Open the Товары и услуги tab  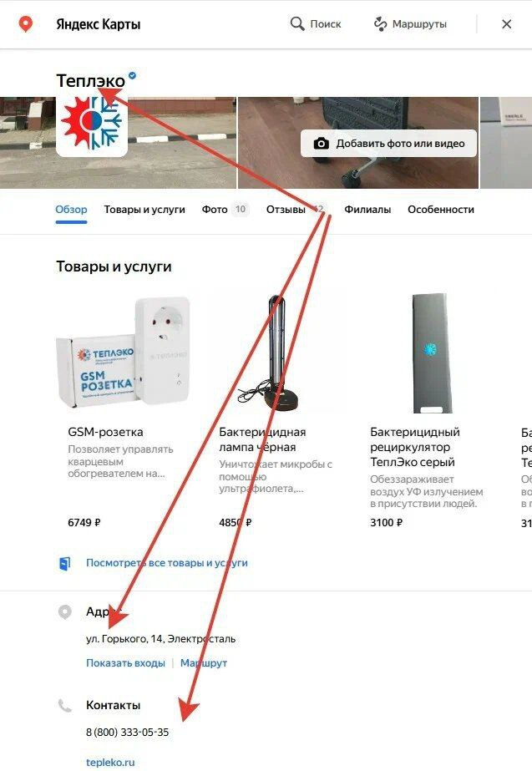(144, 210)
